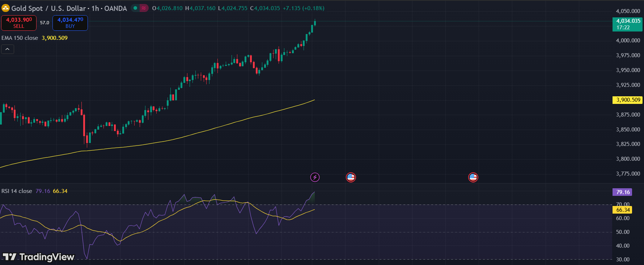Screen dimensions: 644x265
Task: Select the EMA 150 close indicator legend
Action: (x=20, y=38)
